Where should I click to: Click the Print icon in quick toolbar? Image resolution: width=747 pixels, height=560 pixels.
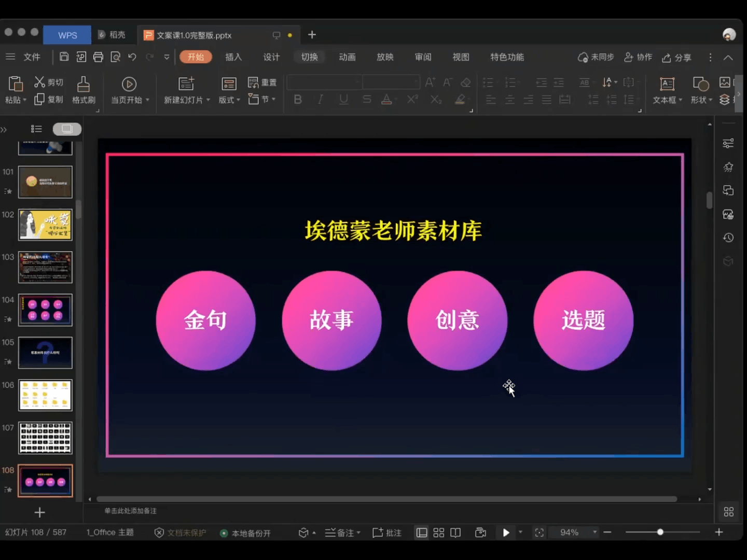pos(98,57)
